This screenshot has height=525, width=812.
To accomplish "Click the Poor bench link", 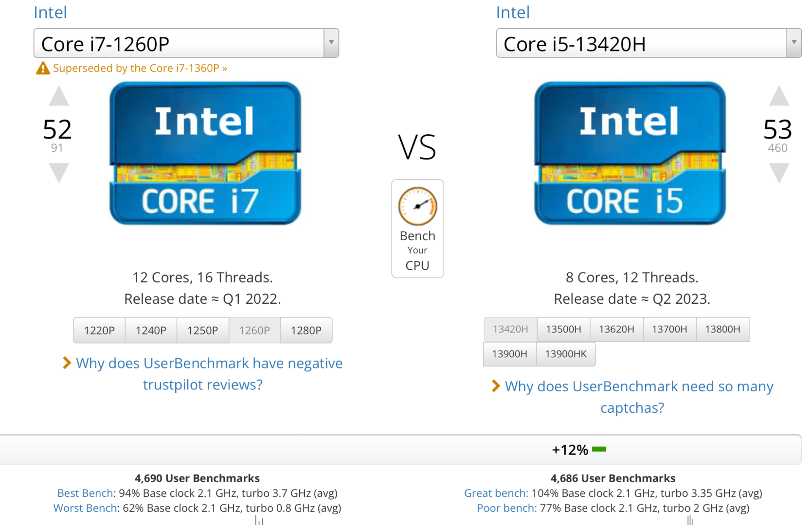I will click(506, 508).
